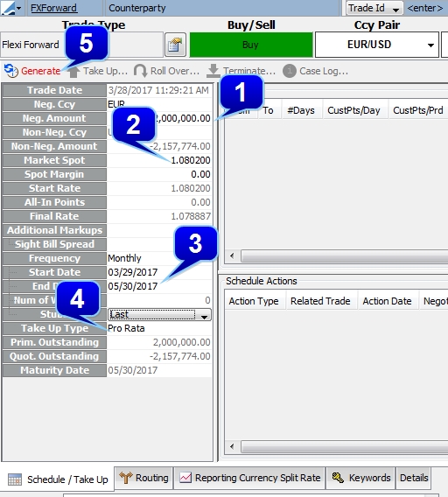
Task: Click the FXForward link
Action: [x=53, y=8]
